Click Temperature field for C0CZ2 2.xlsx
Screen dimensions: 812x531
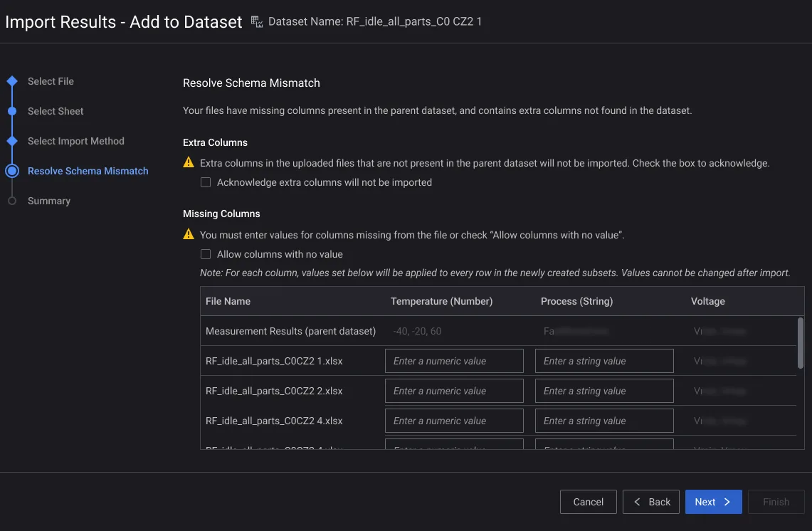click(x=454, y=391)
